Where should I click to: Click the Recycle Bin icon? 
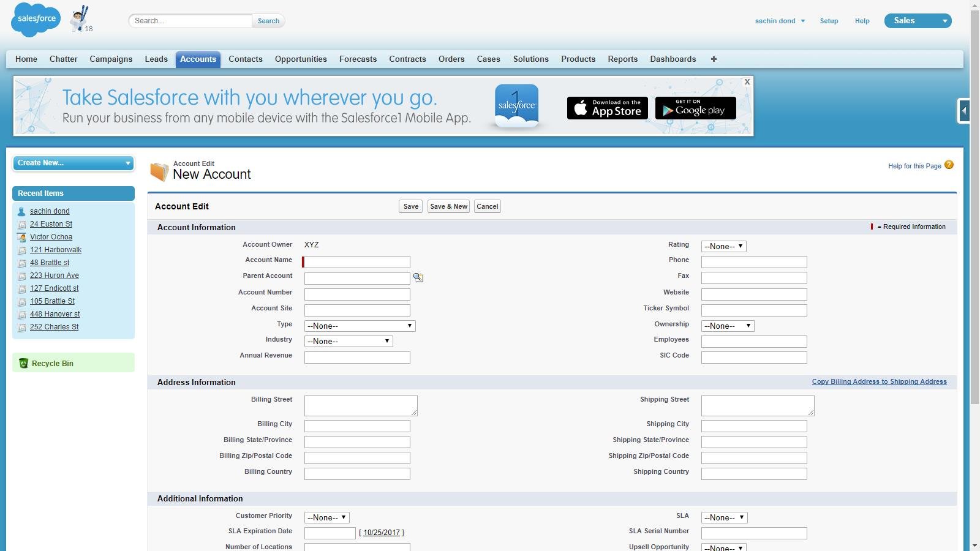(x=23, y=363)
